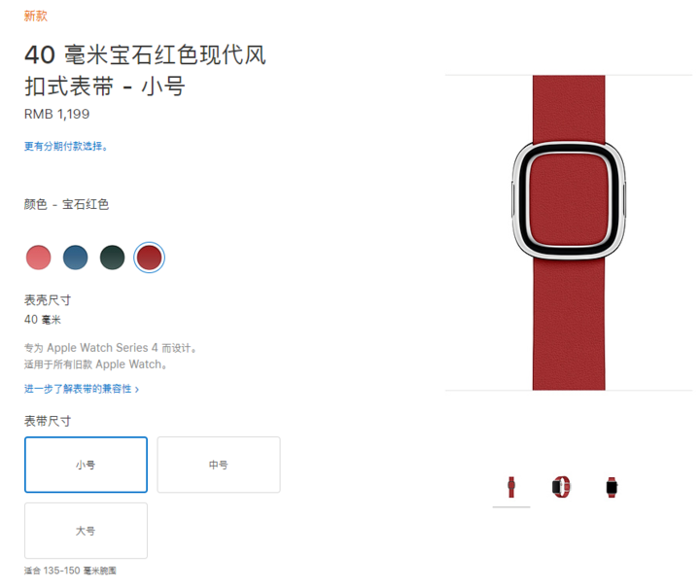This screenshot has height=588, width=700.
Task: Click the product title 40 毫米宝石红色现代风扣式表带
Action: pyautogui.click(x=145, y=71)
